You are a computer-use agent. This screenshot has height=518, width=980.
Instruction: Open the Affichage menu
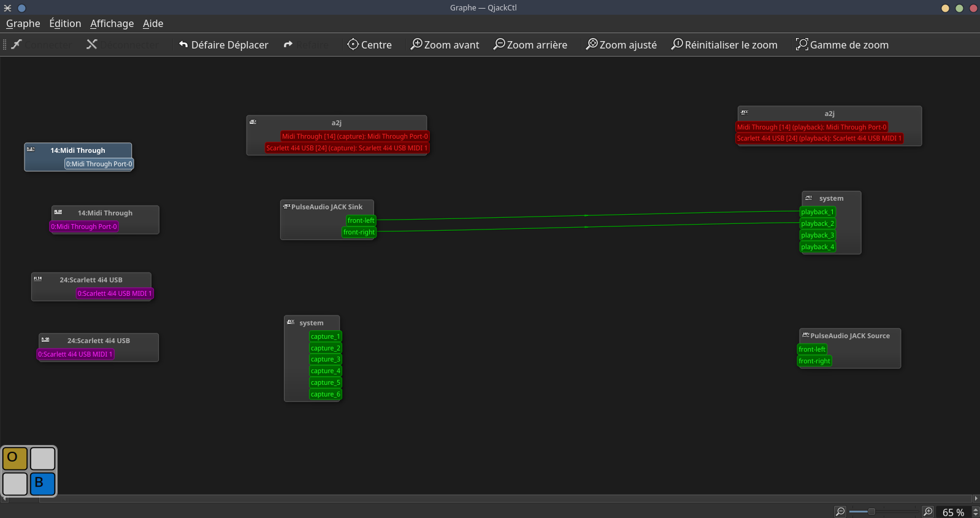pyautogui.click(x=112, y=23)
